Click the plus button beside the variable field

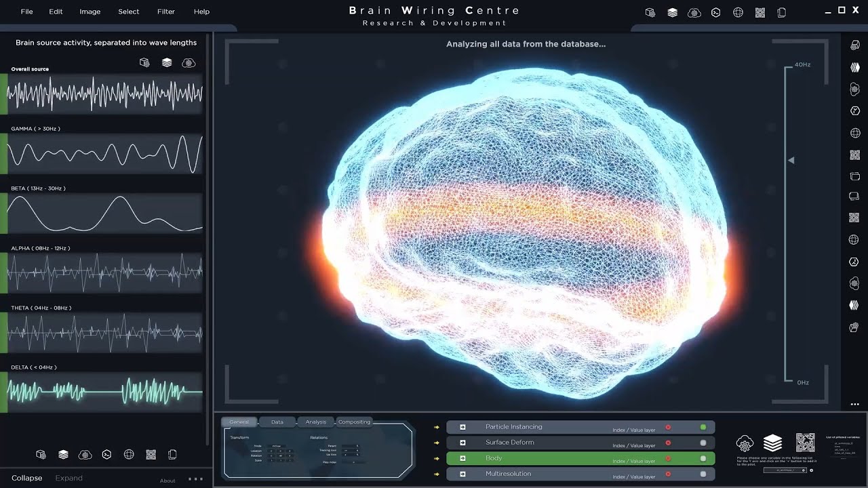tap(812, 470)
